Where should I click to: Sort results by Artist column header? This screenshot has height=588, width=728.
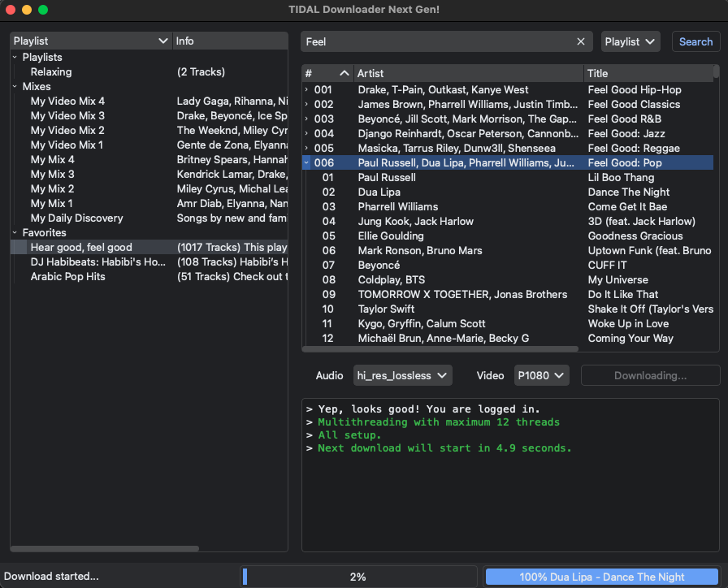(x=469, y=73)
